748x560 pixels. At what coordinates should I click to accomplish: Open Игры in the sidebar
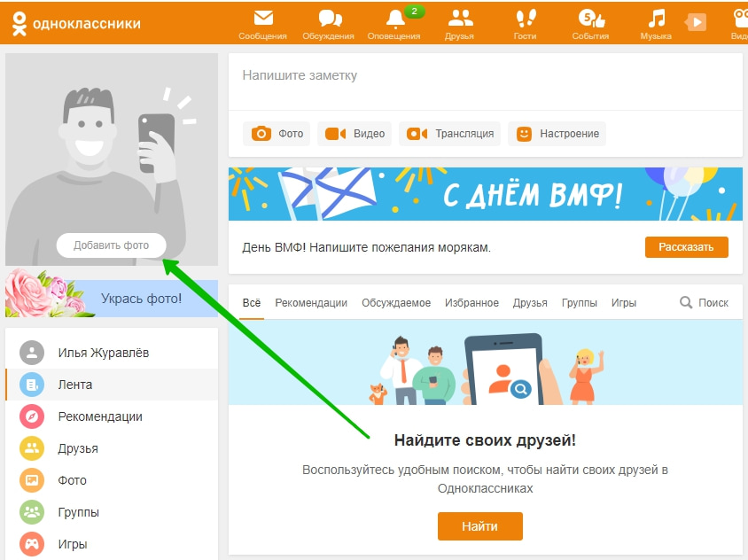pos(112,544)
